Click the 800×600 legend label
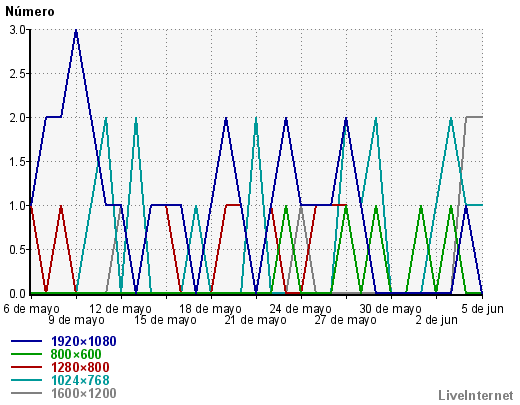Viewport: 520px width, 405px height. point(76,354)
